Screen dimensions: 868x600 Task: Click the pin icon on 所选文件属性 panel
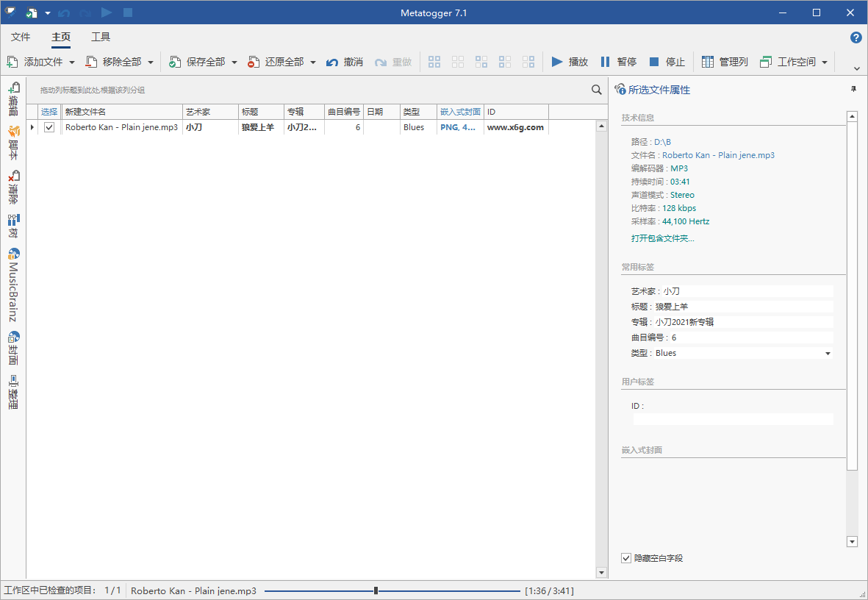(853, 89)
